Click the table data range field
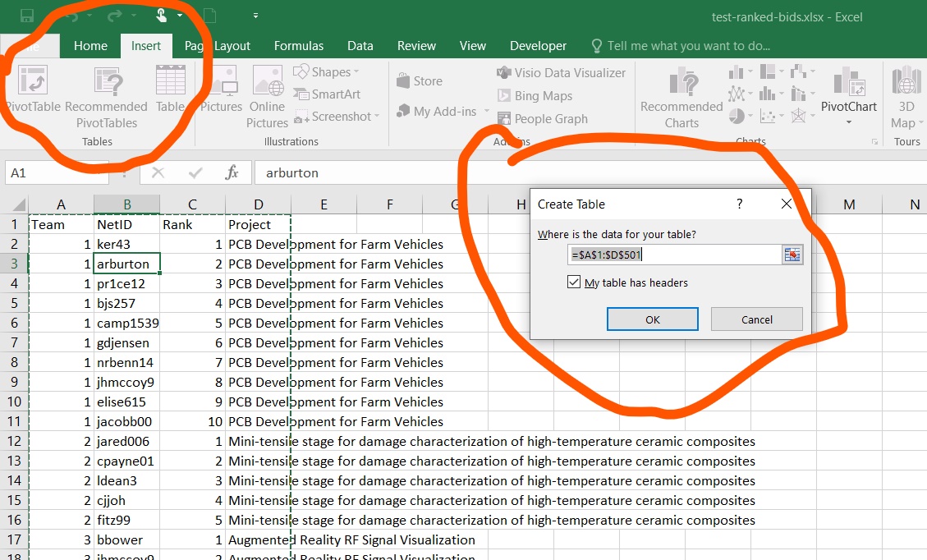Screen dimensions: 927x560 coord(673,255)
